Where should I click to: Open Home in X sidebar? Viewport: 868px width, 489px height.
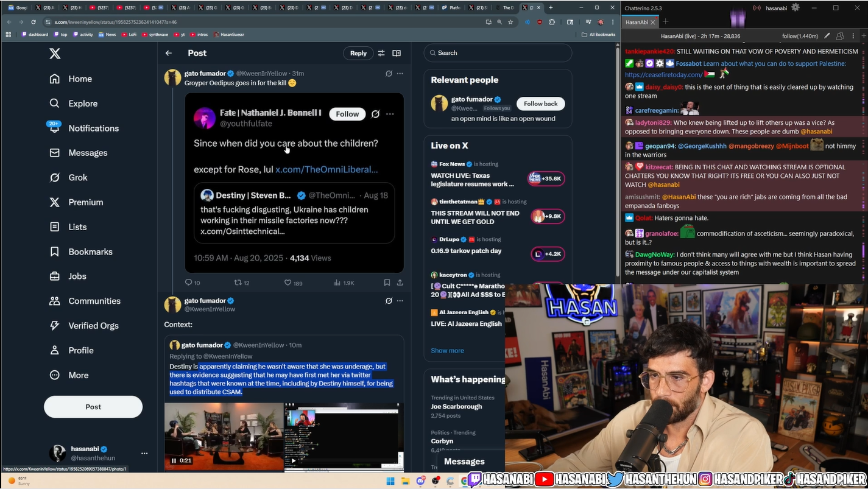pos(71,79)
